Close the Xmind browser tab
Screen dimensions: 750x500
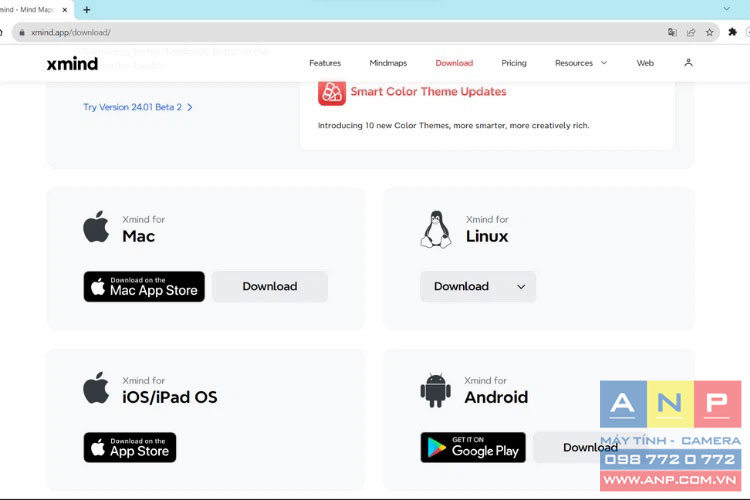(x=65, y=10)
